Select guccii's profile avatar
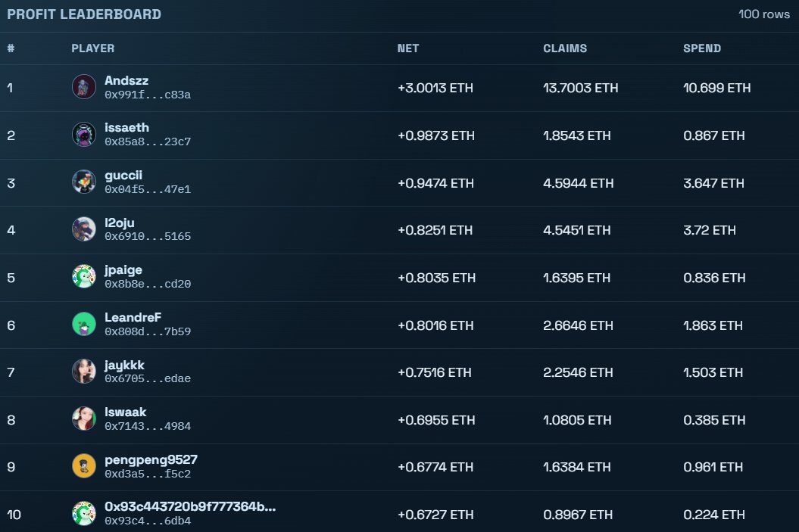 [84, 182]
